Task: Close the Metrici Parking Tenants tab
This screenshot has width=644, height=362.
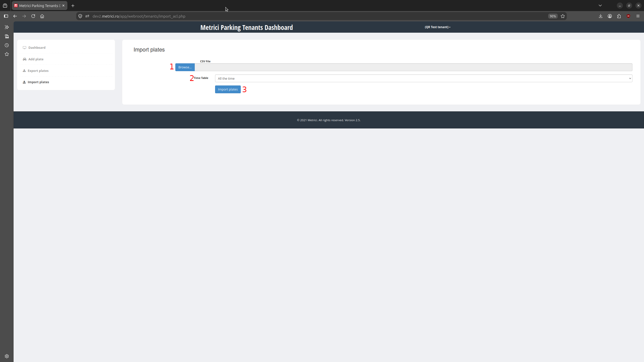Action: (63, 6)
